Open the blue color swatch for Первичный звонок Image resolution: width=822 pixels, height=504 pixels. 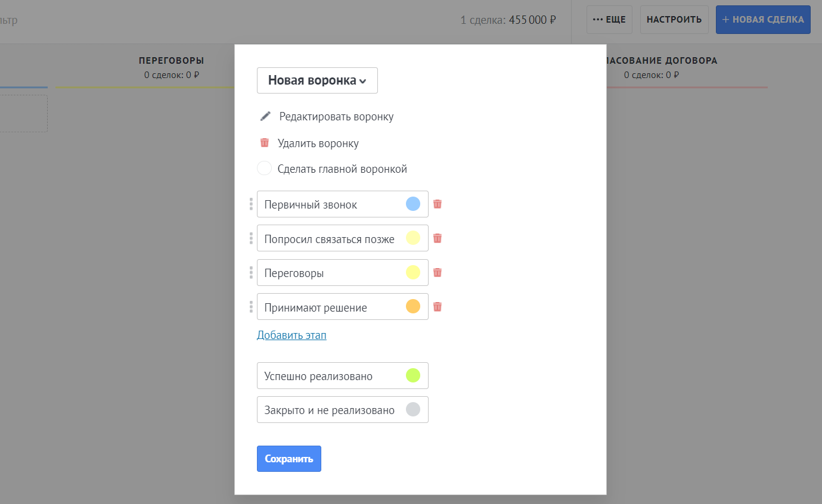click(413, 204)
